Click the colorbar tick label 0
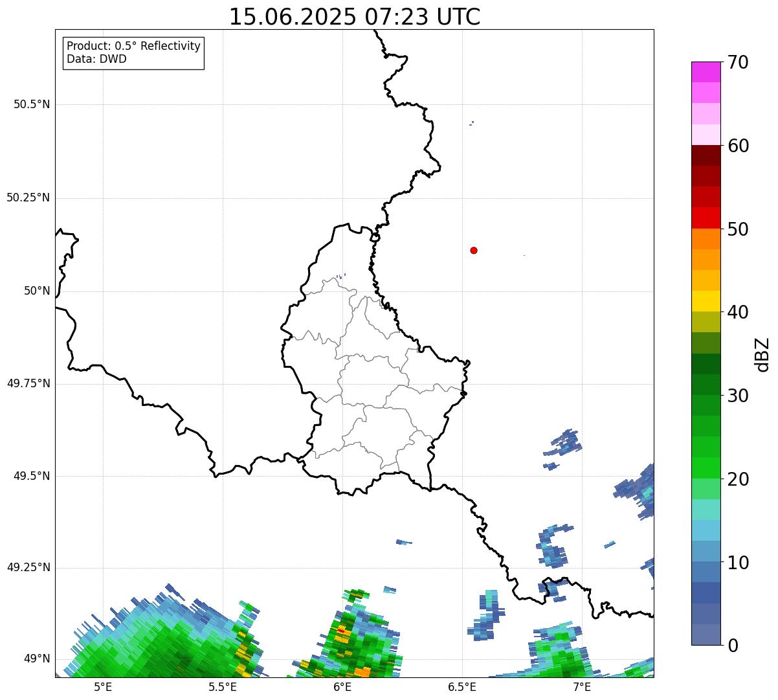The image size is (778, 700). pyautogui.click(x=732, y=646)
